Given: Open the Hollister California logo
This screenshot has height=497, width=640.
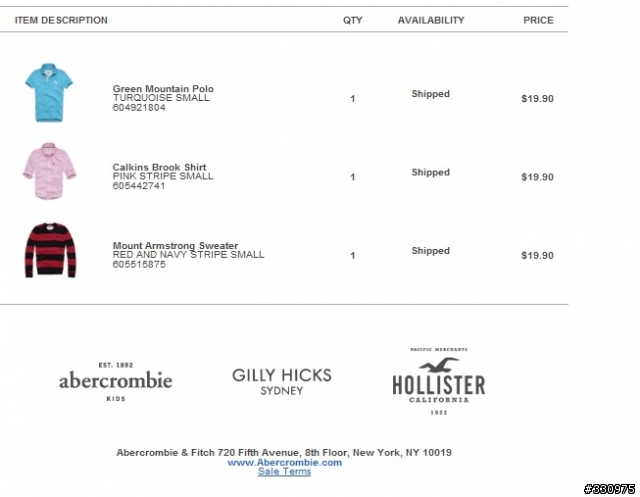Looking at the screenshot, I should 439,382.
